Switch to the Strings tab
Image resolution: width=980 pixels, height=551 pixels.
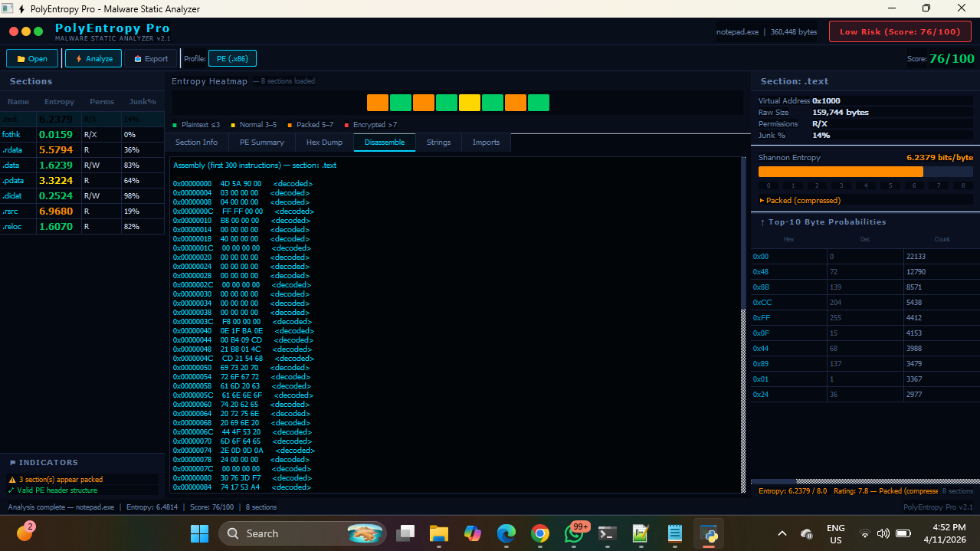click(438, 142)
